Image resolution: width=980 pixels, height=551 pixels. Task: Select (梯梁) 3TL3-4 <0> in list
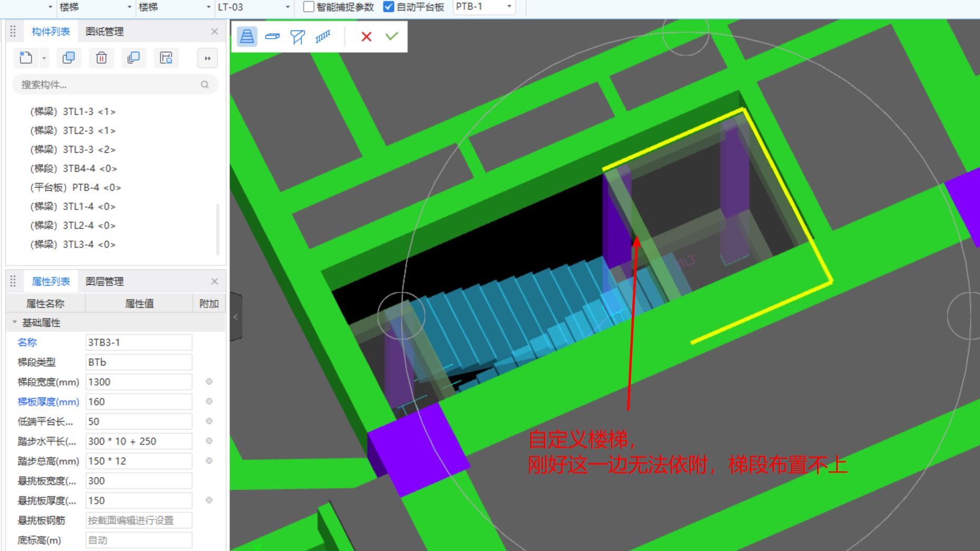pyautogui.click(x=73, y=244)
